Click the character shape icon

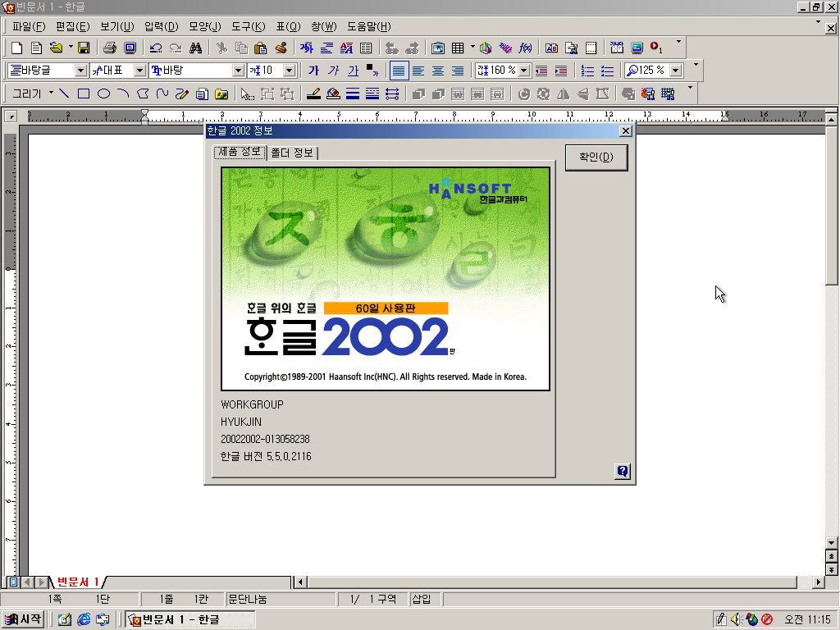point(307,48)
